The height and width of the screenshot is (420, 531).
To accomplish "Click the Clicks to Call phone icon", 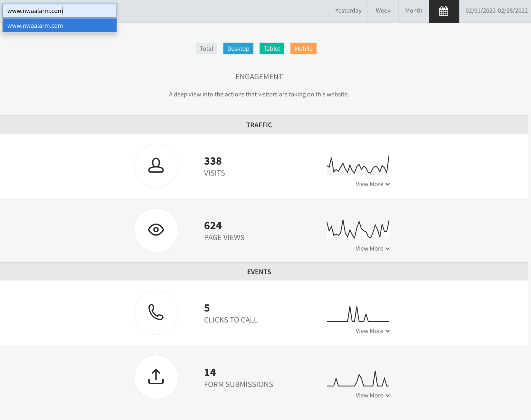I will pyautogui.click(x=156, y=312).
